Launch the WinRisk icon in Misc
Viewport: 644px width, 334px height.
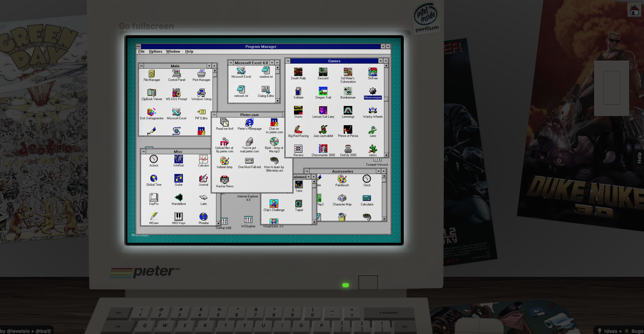(178, 159)
